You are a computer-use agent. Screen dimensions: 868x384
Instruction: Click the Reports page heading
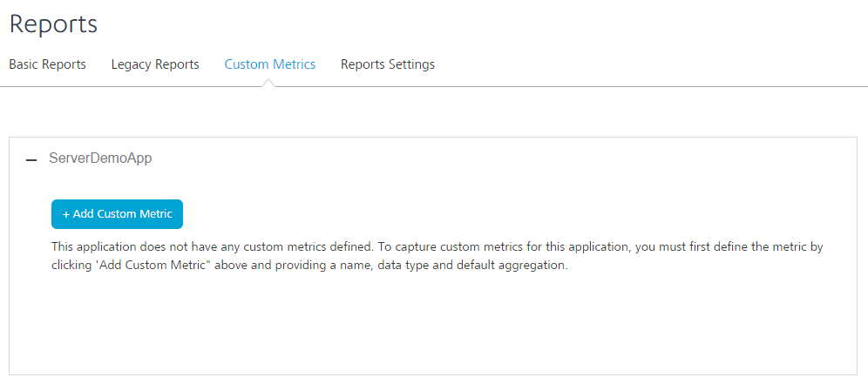pos(53,24)
